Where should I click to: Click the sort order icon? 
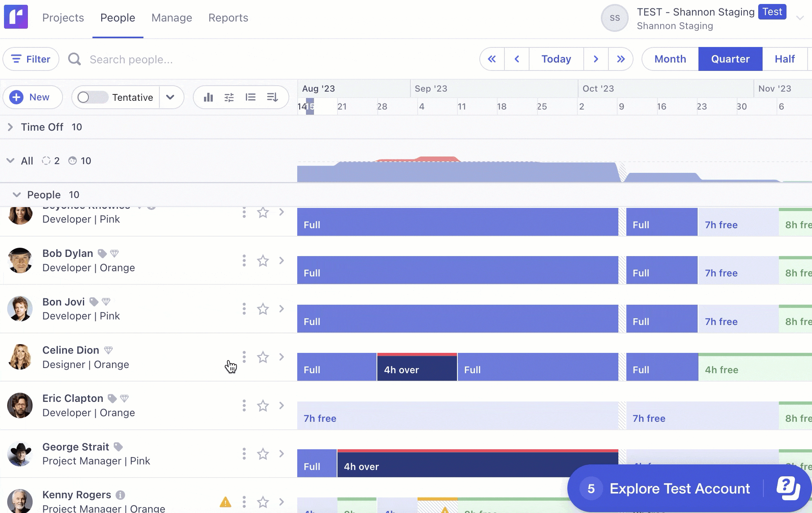273,98
